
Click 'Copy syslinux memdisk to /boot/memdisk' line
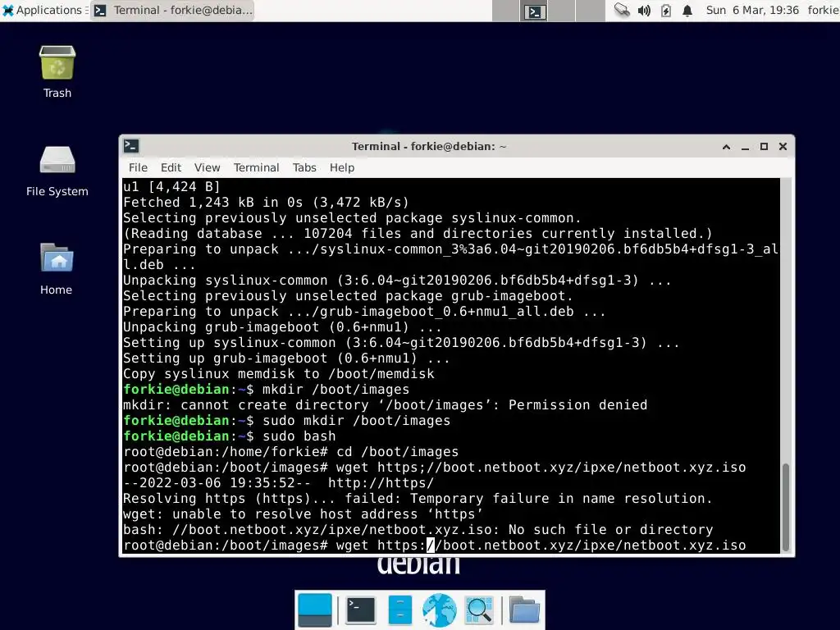click(x=279, y=374)
